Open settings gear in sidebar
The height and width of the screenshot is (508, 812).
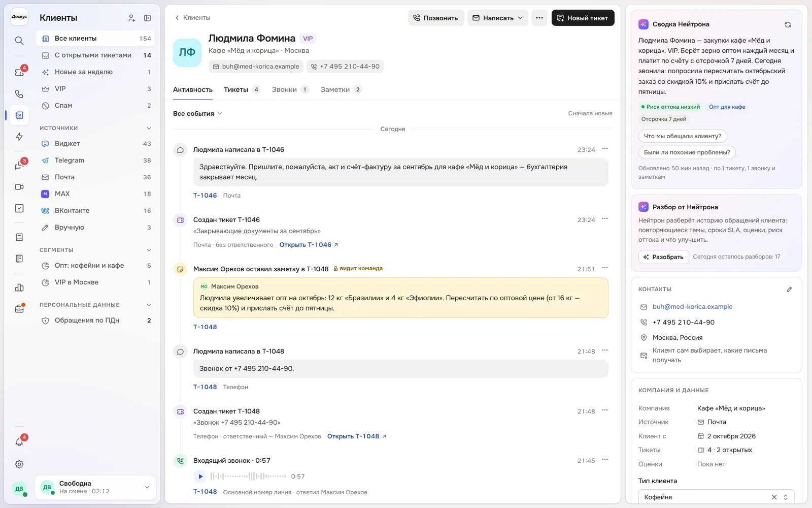pyautogui.click(x=19, y=464)
